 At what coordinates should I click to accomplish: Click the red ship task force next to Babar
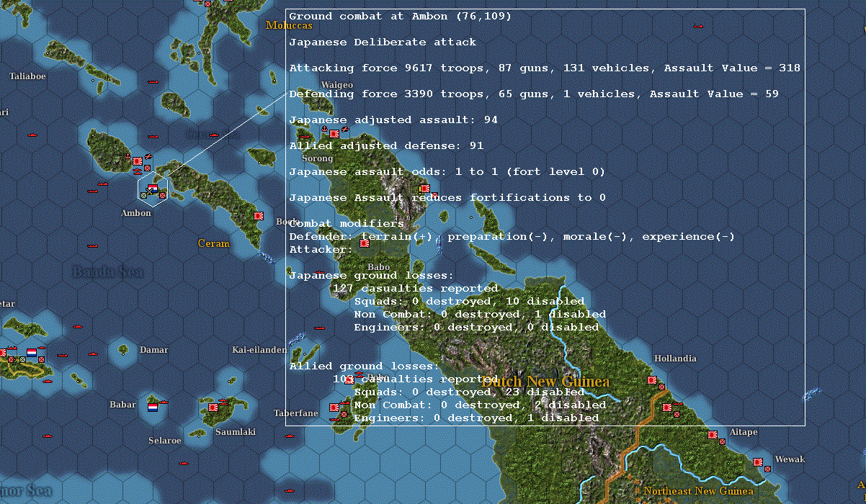[x=164, y=402]
